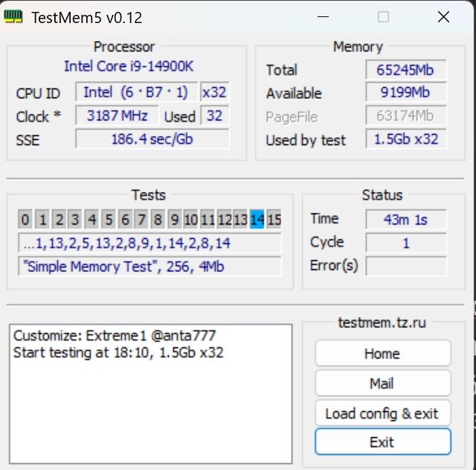Click the log line Start testing at 18:10
This screenshot has height=470, width=476.
pos(118,352)
